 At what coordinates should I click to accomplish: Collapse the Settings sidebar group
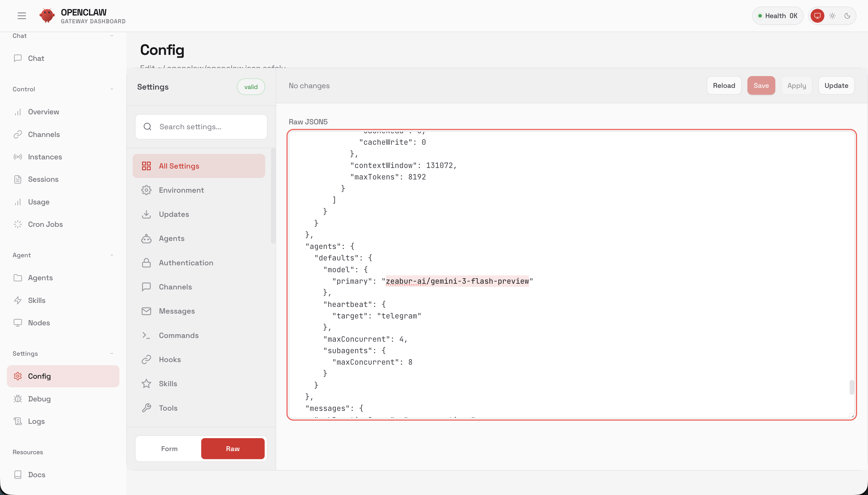[112, 353]
